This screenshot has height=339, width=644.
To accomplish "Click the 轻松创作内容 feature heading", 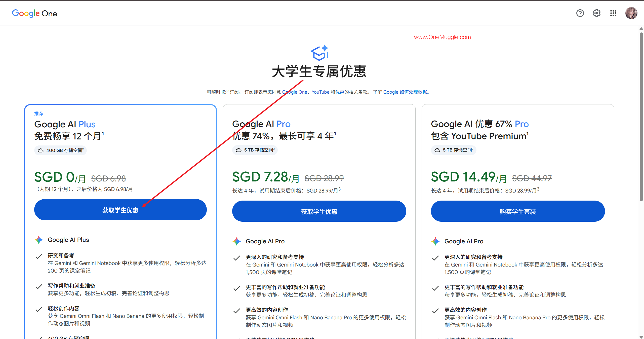I will pos(64,309).
